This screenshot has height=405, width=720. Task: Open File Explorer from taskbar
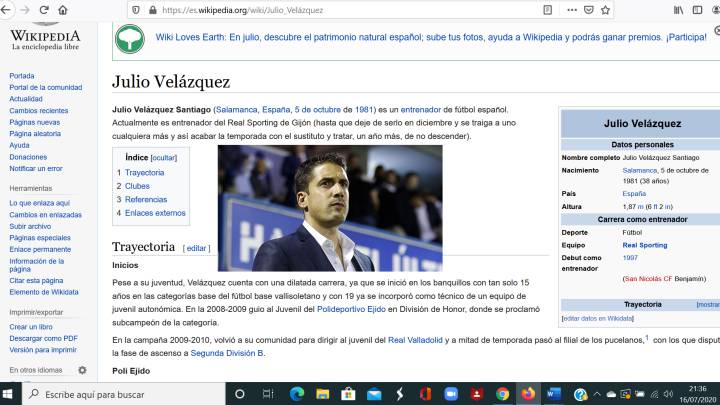tap(323, 394)
